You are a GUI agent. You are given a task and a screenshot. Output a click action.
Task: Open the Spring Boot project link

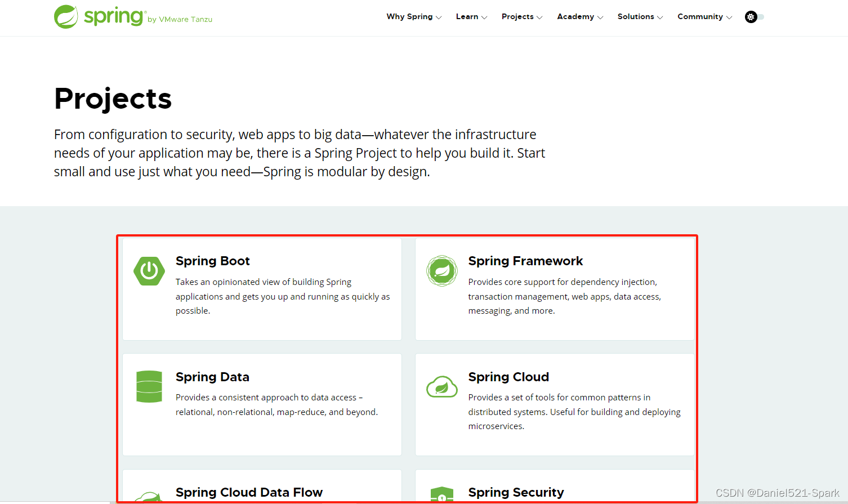point(212,261)
